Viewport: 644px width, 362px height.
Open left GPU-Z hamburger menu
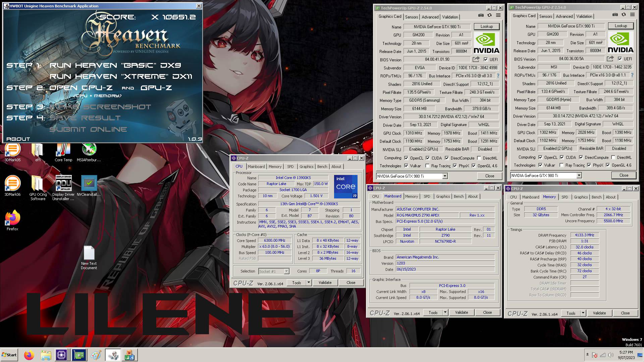pos(498,15)
